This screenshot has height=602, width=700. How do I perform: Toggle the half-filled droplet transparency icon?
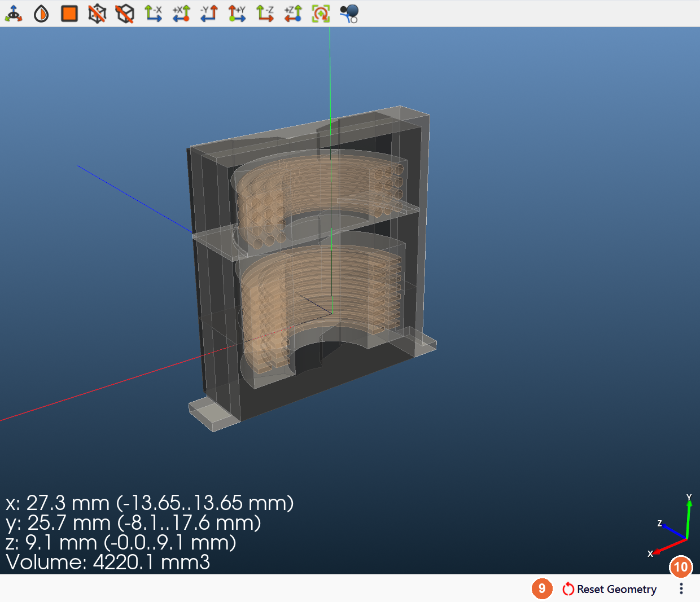point(41,14)
